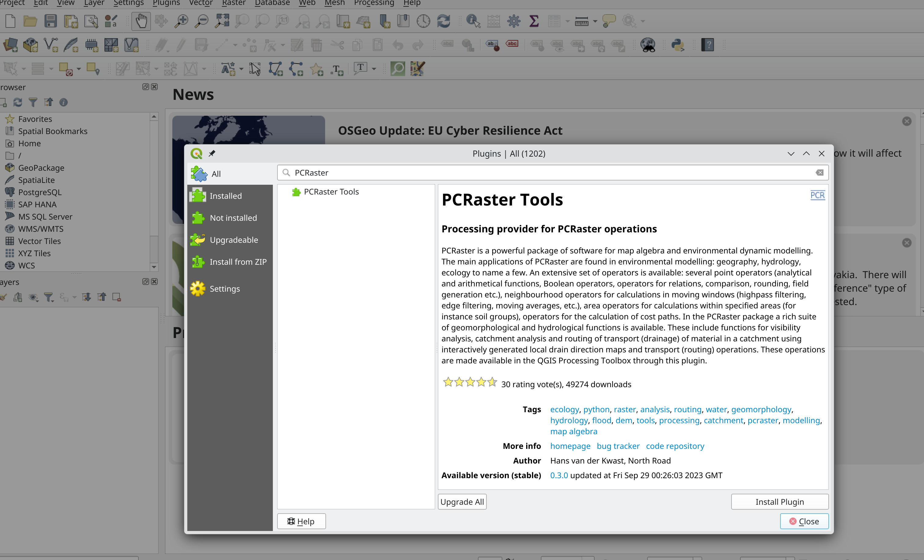The image size is (924, 560).
Task: Dismiss the OSGeo Update news item
Action: coord(907,121)
